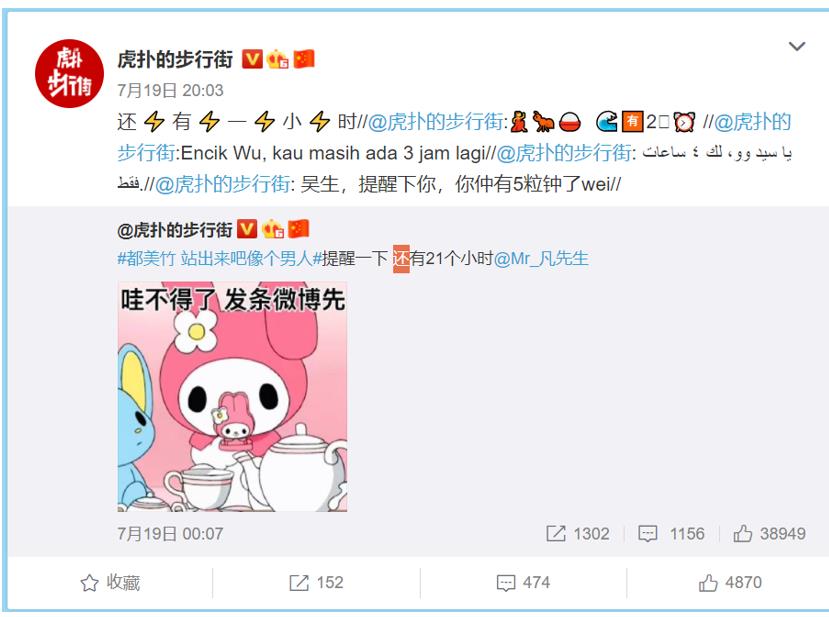Like the original post with 38949 thumbs-up
This screenshot has height=617, width=829.
coord(769,533)
